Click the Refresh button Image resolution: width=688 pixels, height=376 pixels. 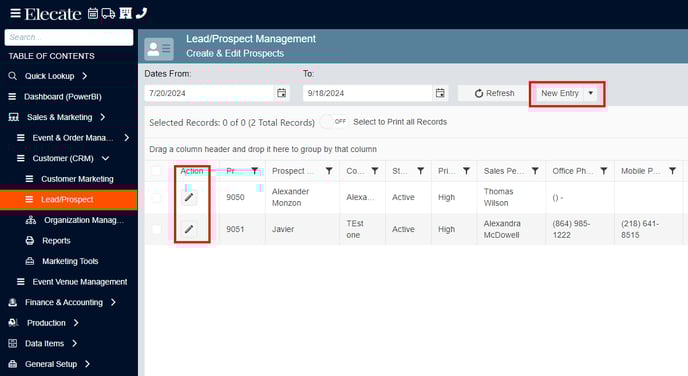tap(494, 93)
